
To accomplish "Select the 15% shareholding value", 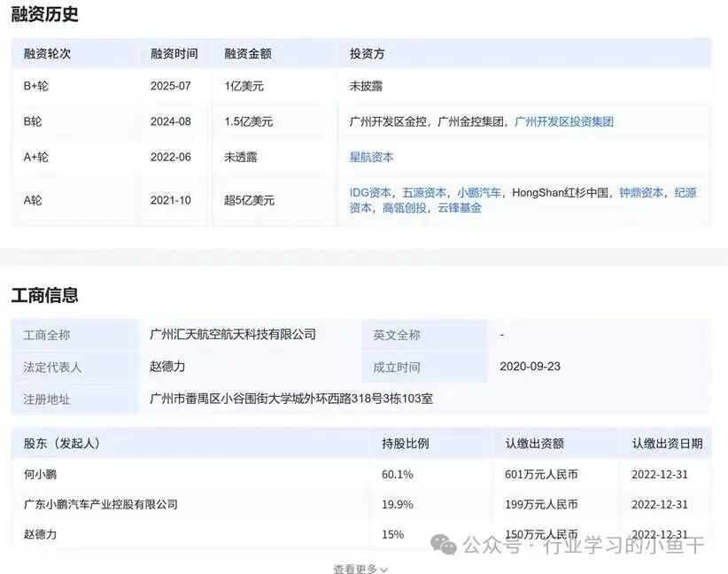I will [393, 534].
